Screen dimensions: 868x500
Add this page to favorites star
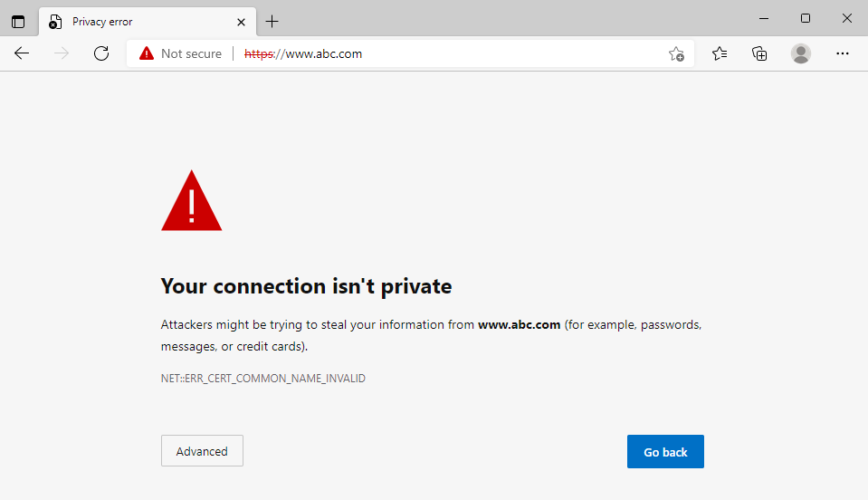coord(676,53)
